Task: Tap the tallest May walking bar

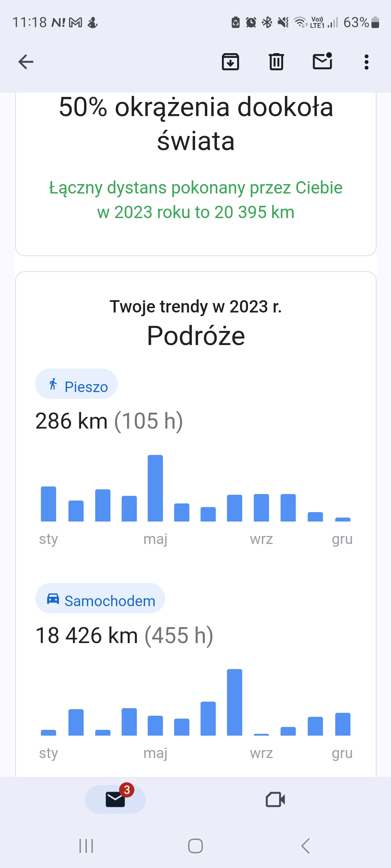Action: [x=155, y=488]
